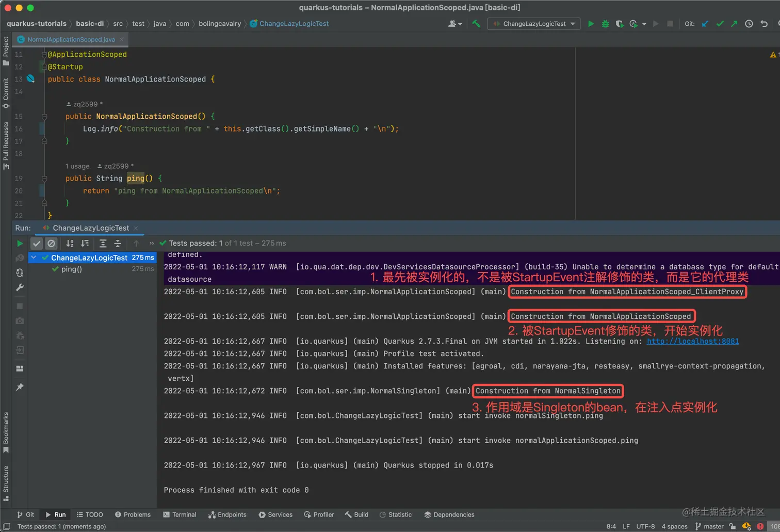Open the Terminal tool window
The height and width of the screenshot is (532, 780).
tap(180, 515)
